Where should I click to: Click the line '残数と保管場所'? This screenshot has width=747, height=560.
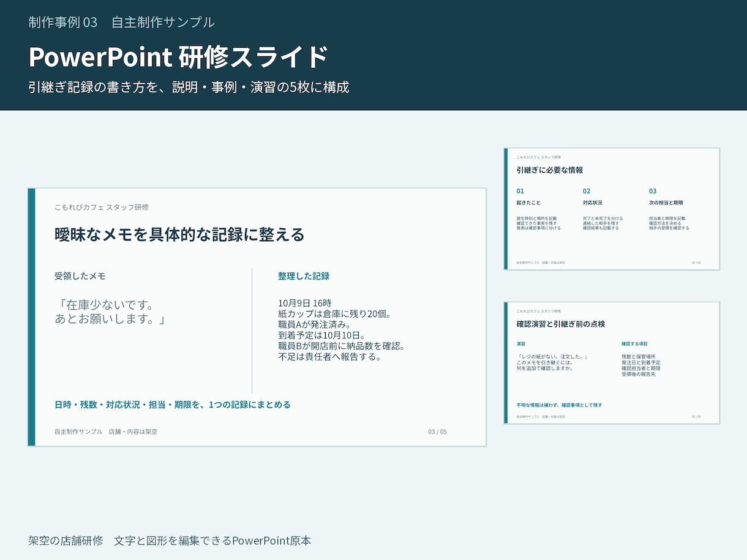point(638,356)
